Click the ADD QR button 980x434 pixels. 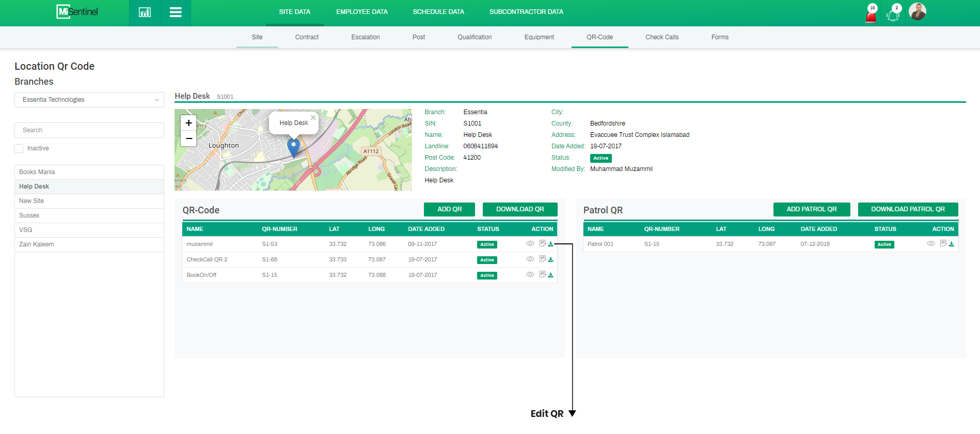tap(450, 209)
